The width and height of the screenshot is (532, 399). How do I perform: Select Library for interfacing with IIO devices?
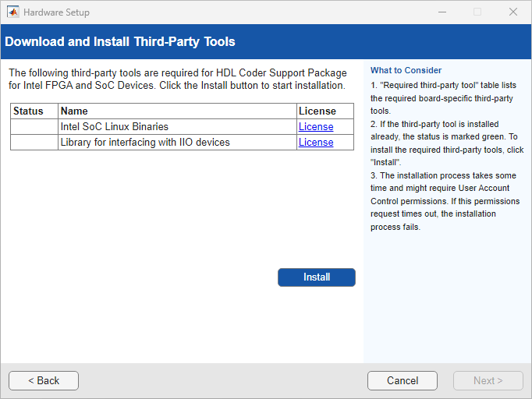tap(145, 143)
